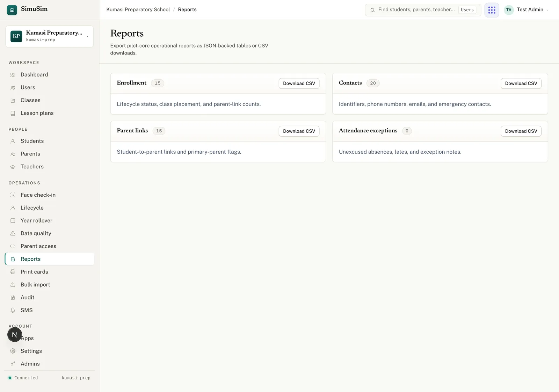Click the Admins key icon
The height and width of the screenshot is (392, 559).
[13, 364]
